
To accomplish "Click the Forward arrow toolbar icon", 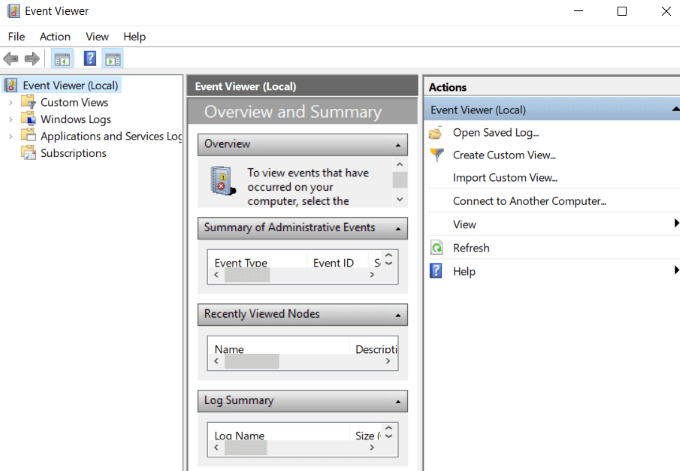I will [x=32, y=59].
